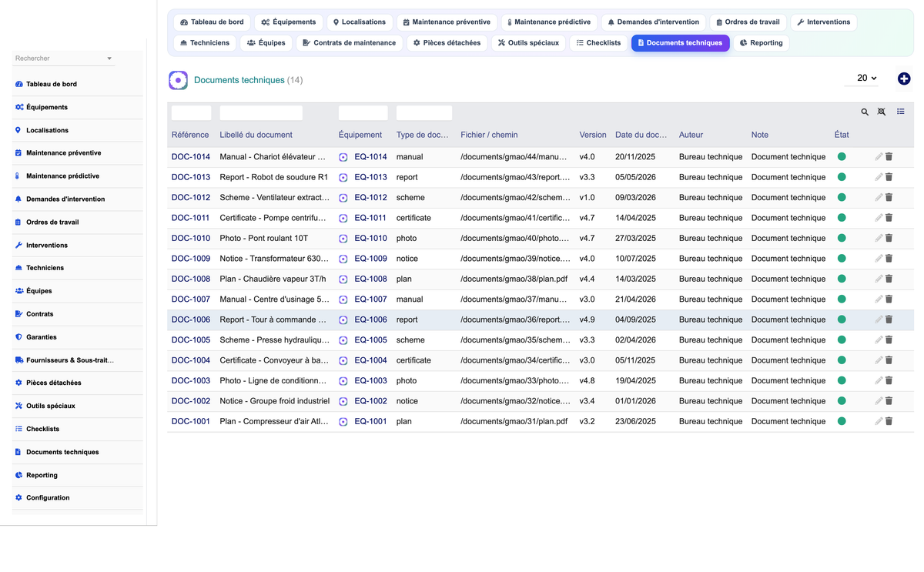
Task: Open the EQ-1011 equipment link
Action: 370,218
